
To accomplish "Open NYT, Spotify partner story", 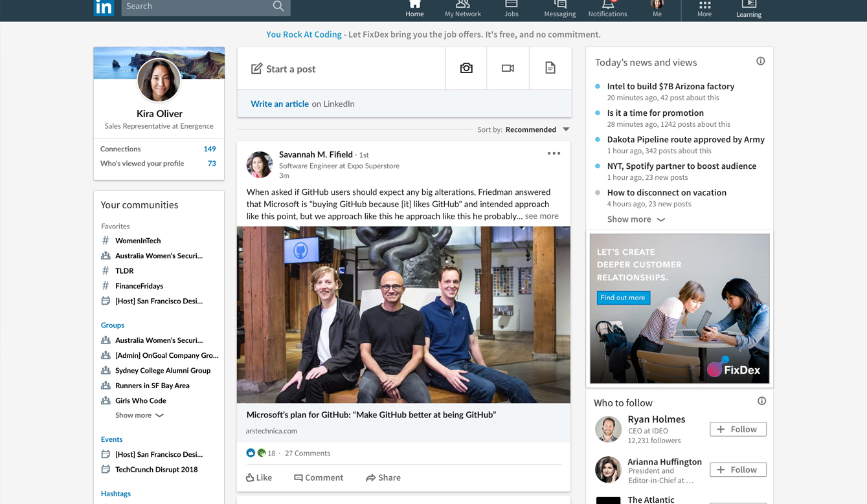I will click(x=682, y=166).
